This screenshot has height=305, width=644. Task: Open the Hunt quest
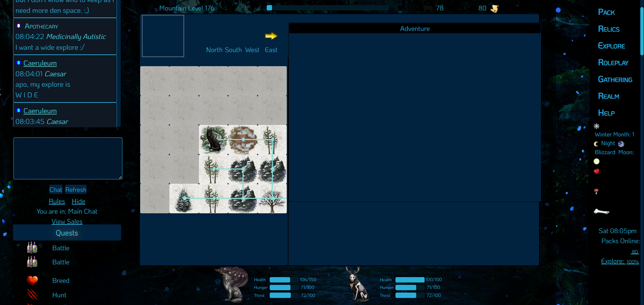tap(59, 295)
